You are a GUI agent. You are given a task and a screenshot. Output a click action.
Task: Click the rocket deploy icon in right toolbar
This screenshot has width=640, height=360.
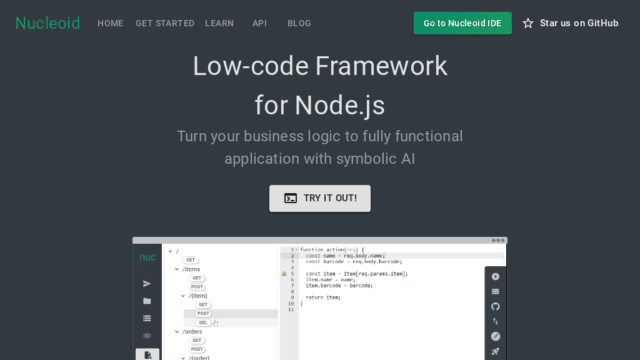(495, 351)
